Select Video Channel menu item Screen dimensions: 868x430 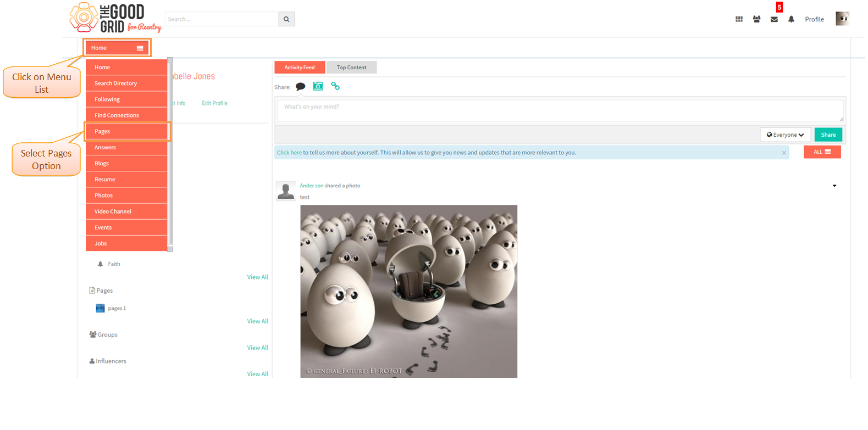tap(126, 211)
